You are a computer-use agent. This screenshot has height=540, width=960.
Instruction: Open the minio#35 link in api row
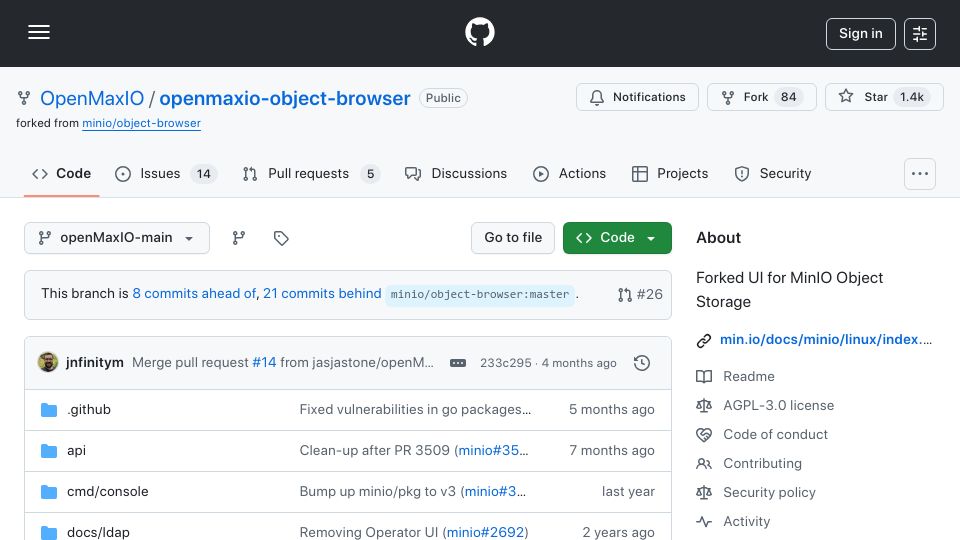point(493,451)
